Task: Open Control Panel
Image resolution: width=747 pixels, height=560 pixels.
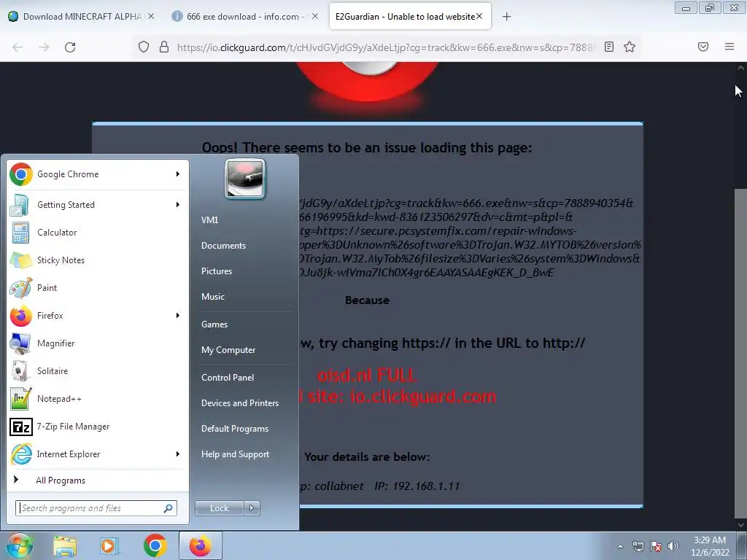Action: coord(228,377)
